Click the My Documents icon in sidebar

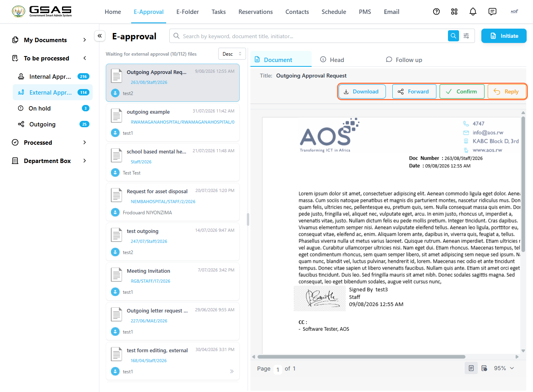[x=16, y=40]
